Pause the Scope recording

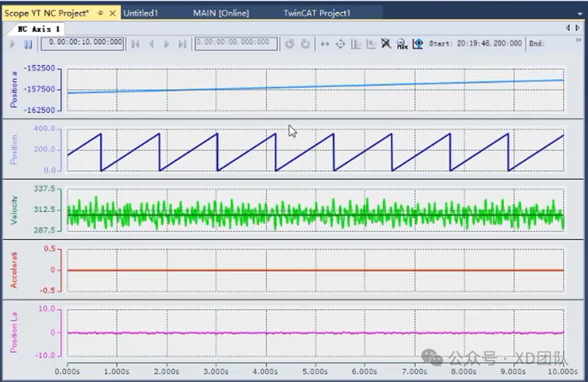click(29, 44)
